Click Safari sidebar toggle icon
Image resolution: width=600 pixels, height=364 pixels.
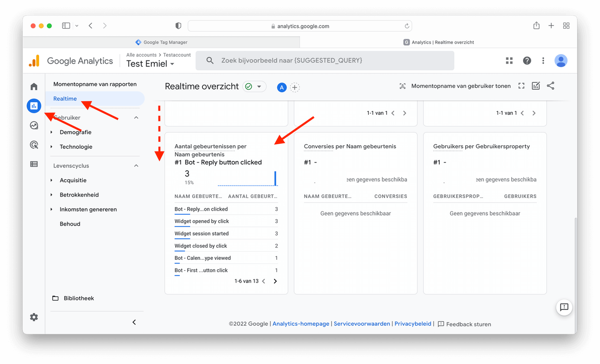(66, 26)
